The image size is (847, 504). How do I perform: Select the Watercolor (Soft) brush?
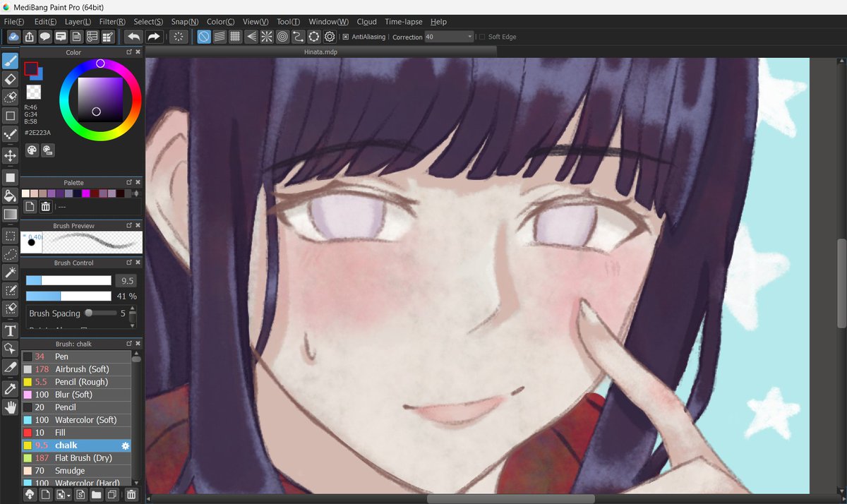[76, 420]
